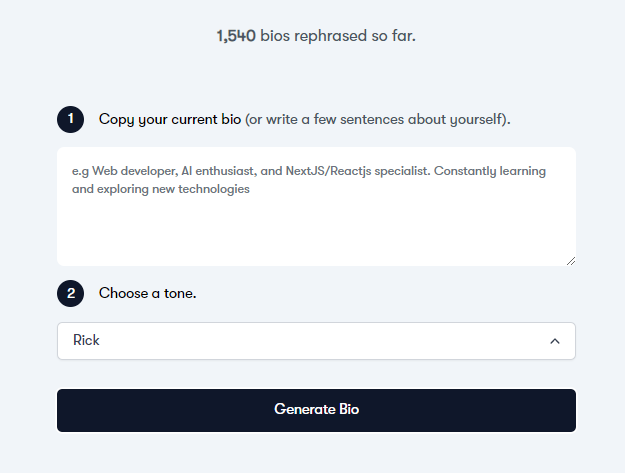Click empty space in bio box below placeholder
625x473 pixels.
[x=316, y=231]
